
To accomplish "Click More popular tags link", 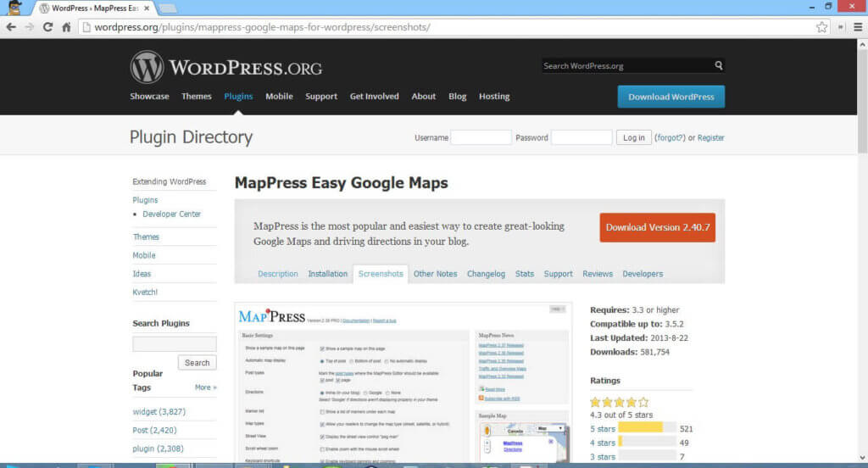I will pos(205,387).
